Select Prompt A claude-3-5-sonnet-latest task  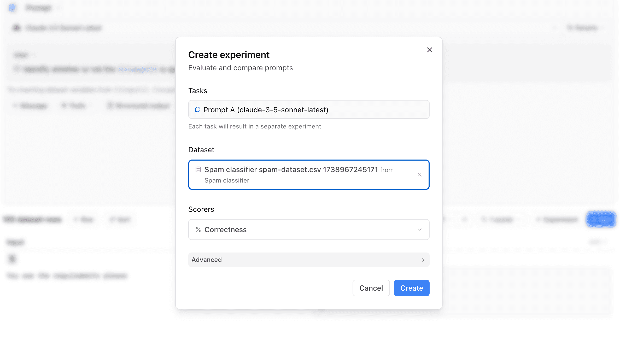[309, 109]
